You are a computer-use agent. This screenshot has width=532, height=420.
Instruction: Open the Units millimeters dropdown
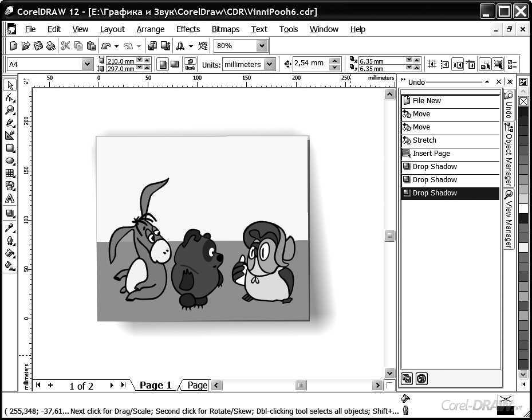click(x=269, y=64)
